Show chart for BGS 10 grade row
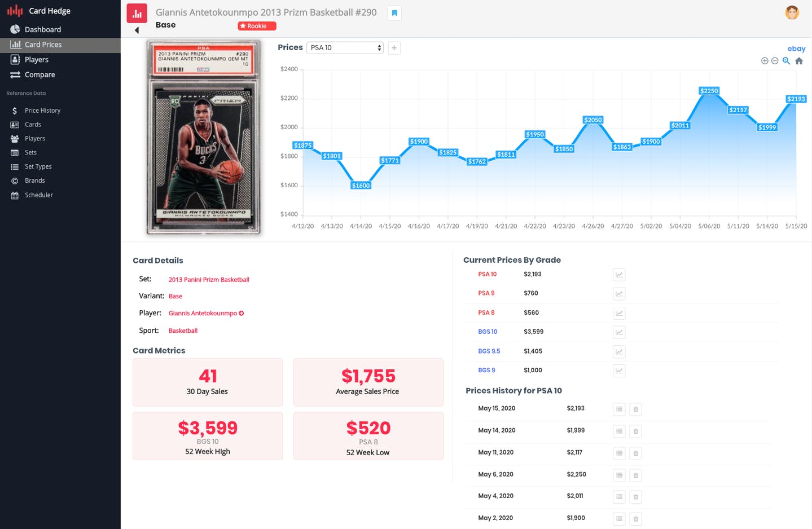Image resolution: width=812 pixels, height=529 pixels. [619, 332]
